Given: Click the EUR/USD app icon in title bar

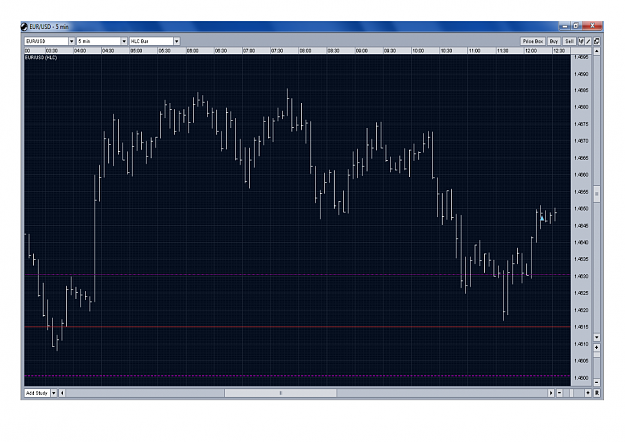Looking at the screenshot, I should click(x=24, y=27).
